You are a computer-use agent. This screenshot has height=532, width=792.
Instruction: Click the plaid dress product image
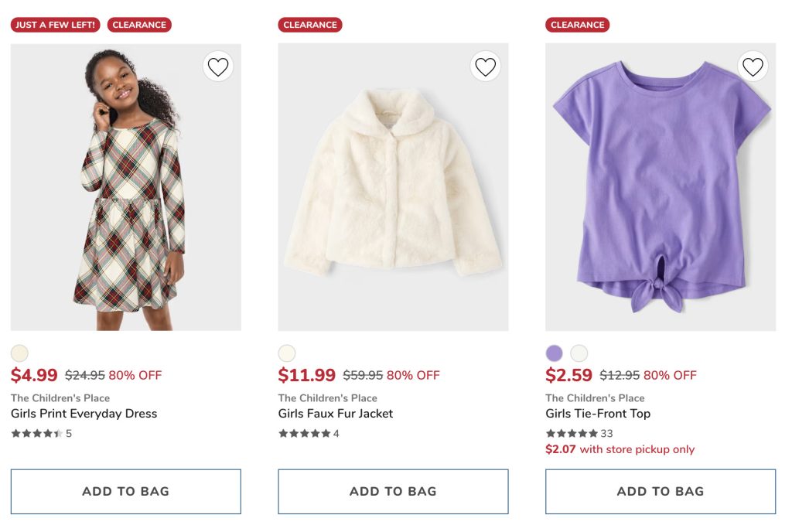click(125, 201)
